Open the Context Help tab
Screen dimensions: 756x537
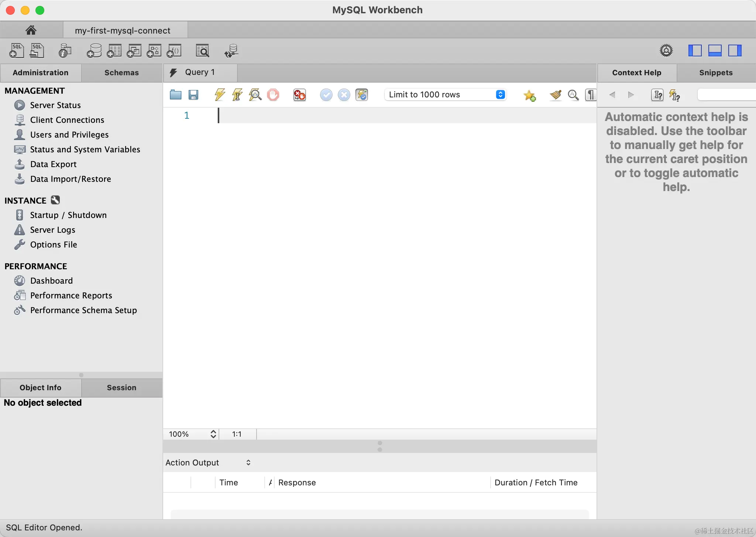637,73
